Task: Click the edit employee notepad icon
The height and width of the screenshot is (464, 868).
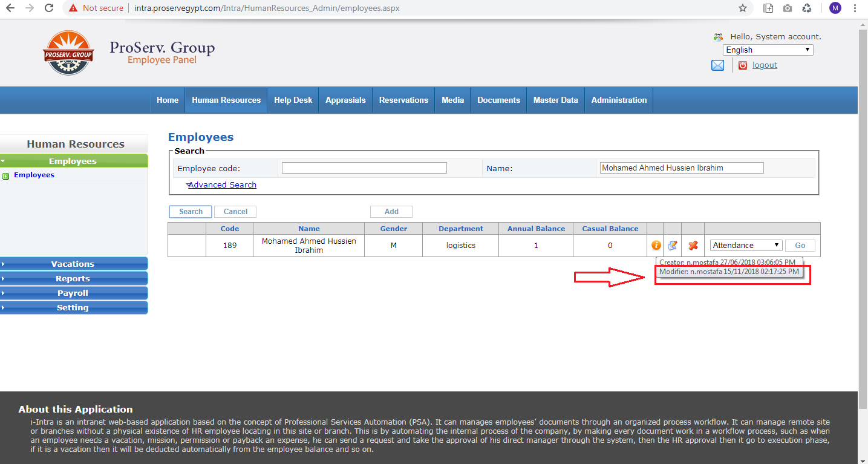Action: [673, 245]
